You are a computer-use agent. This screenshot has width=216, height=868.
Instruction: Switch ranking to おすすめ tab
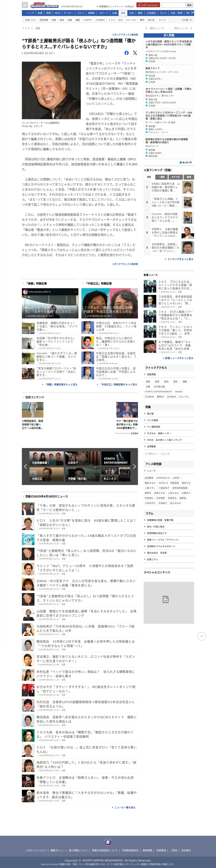175,177
